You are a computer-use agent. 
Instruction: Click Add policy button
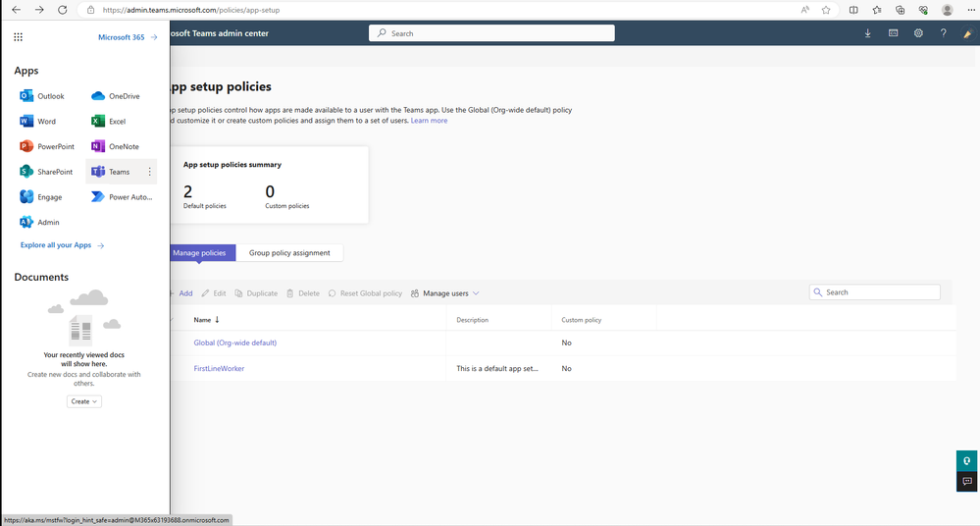point(181,293)
